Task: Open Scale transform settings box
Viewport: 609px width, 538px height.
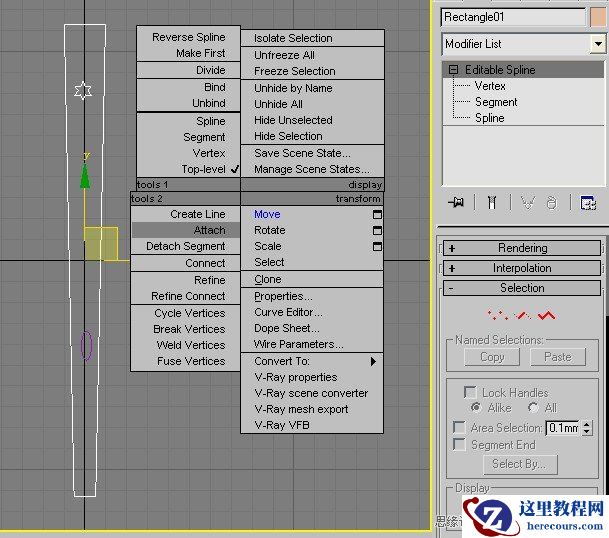Action: (377, 246)
